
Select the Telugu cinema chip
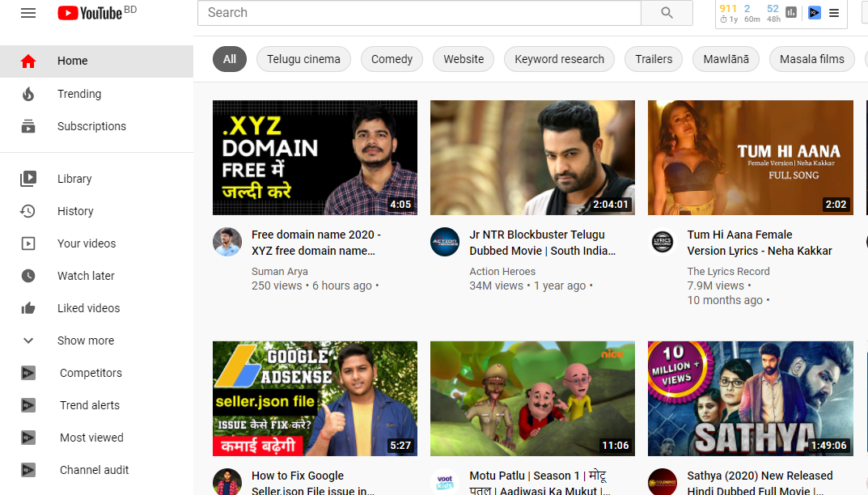[x=303, y=59]
